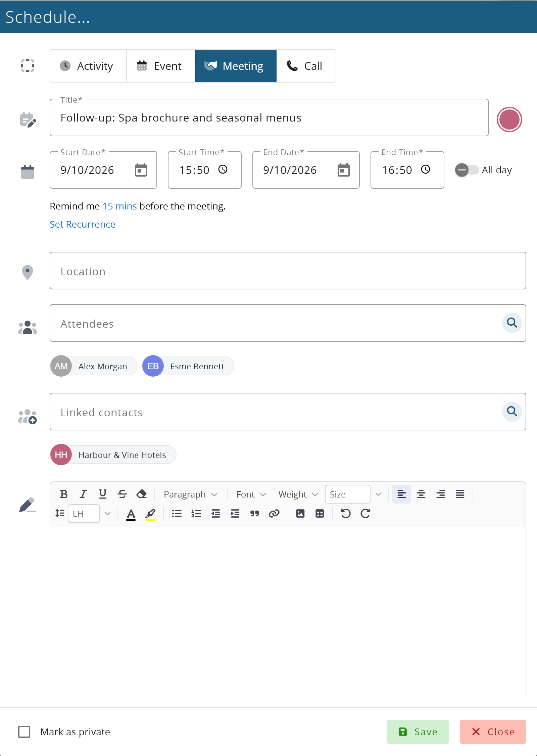
Task: Open the Font dropdown
Action: click(251, 494)
